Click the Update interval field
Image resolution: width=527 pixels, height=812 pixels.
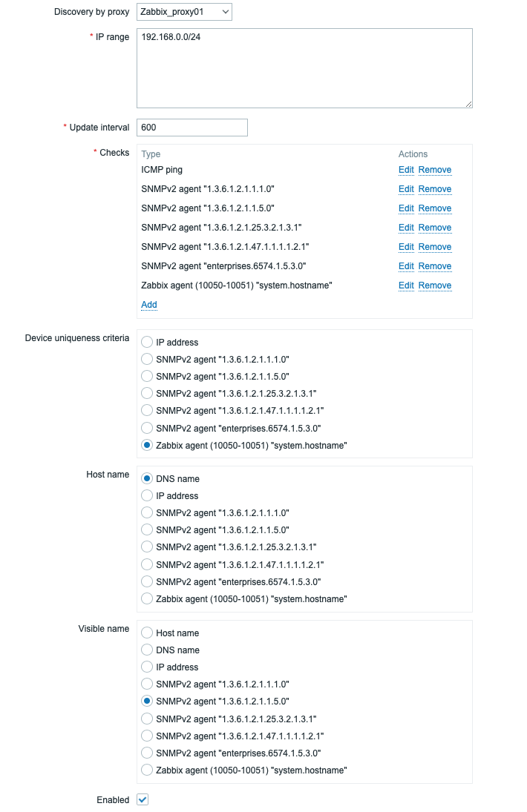[192, 128]
